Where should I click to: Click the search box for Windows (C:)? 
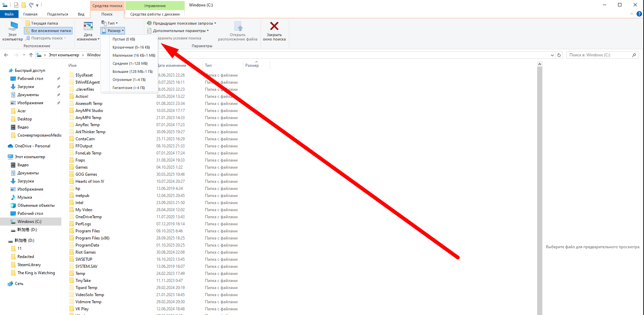603,55
